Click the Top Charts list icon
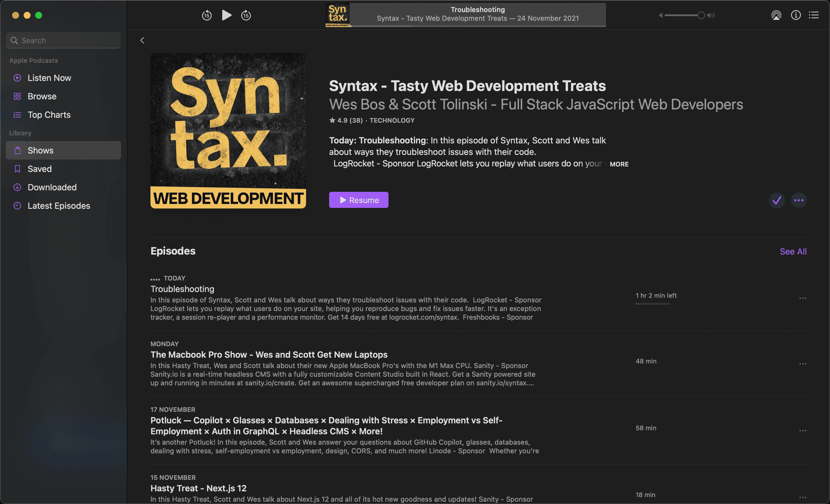This screenshot has height=504, width=830. click(x=17, y=115)
